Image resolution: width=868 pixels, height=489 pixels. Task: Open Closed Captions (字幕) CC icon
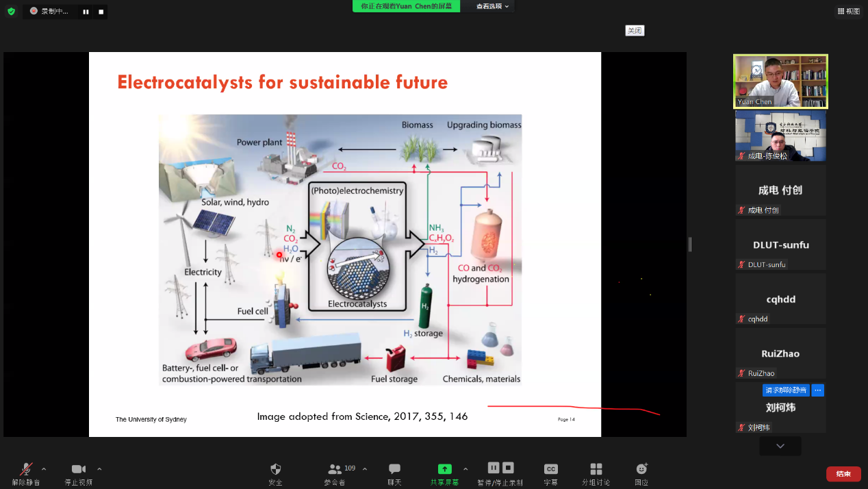550,469
